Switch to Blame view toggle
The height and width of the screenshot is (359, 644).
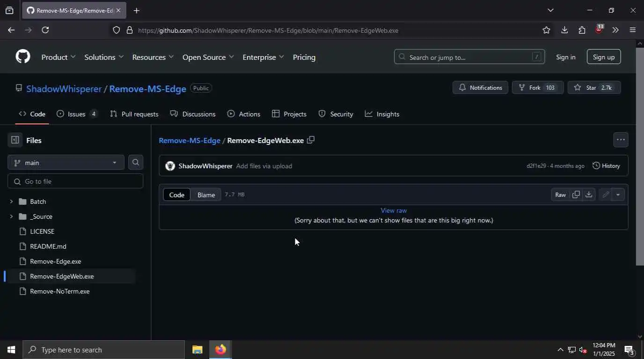tap(206, 194)
